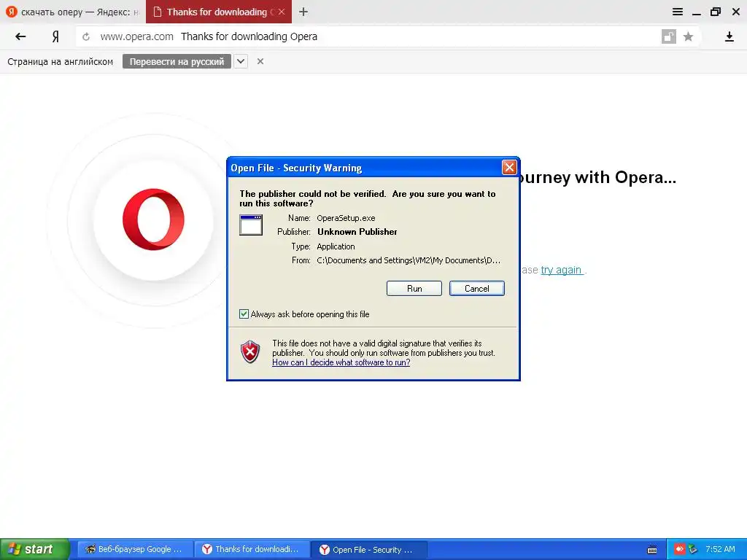
Task: Click the red system tray icon
Action: (x=679, y=550)
